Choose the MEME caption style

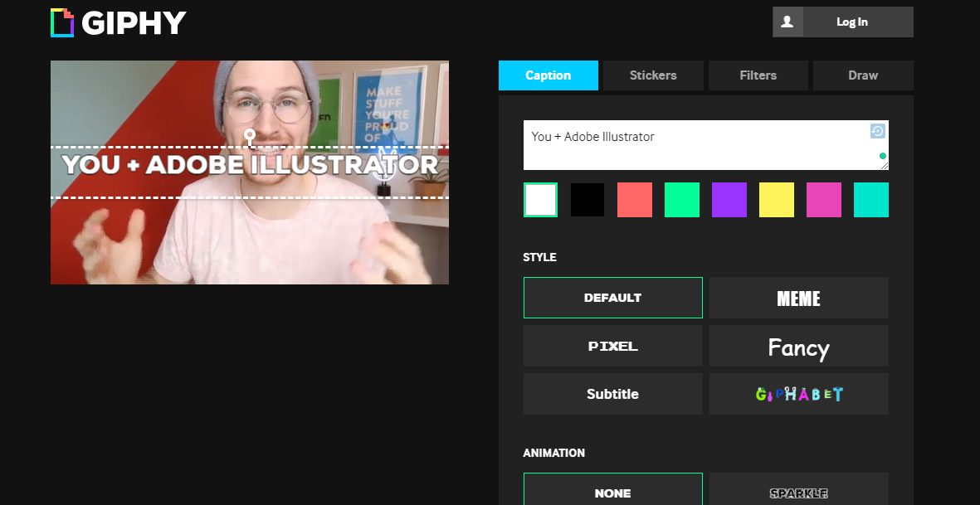pos(799,298)
